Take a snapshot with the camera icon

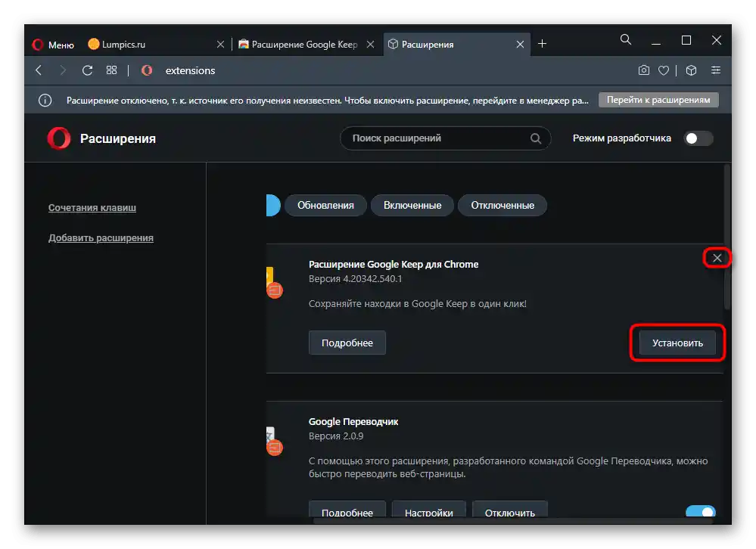click(644, 70)
